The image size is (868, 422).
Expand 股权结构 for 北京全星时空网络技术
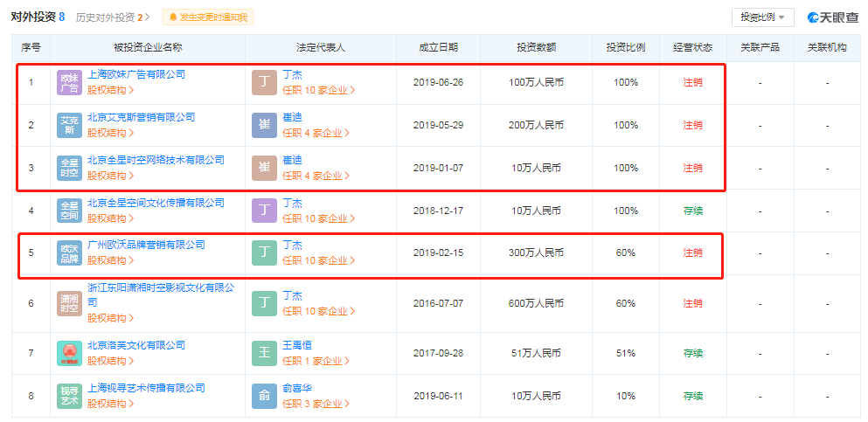(111, 176)
